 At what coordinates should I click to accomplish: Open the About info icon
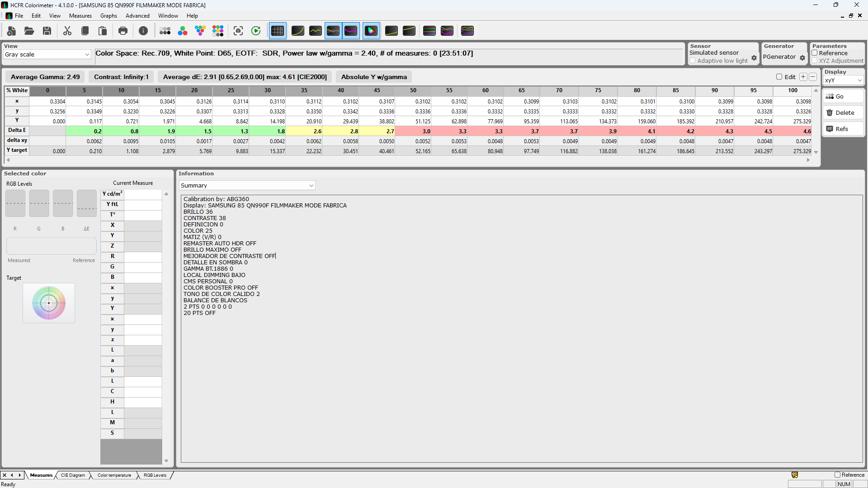(143, 31)
